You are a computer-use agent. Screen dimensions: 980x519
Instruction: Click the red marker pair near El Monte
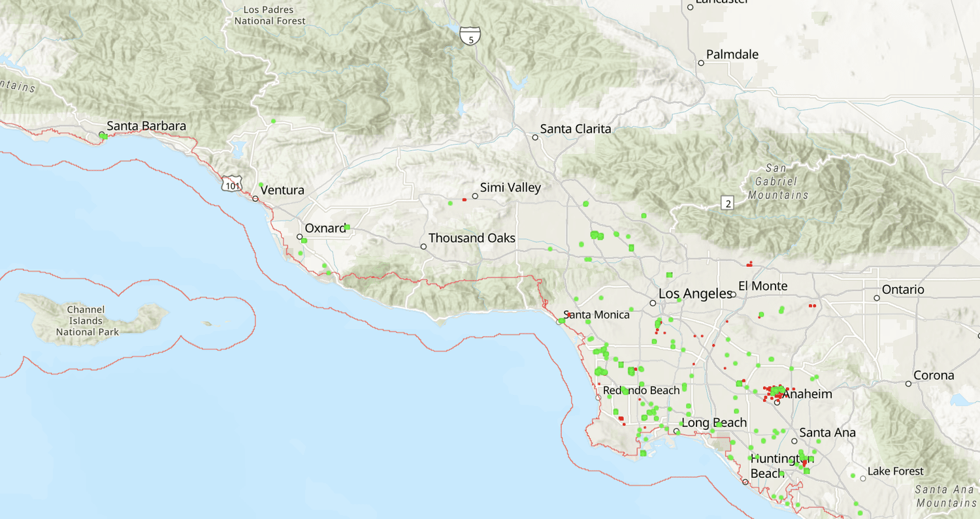(749, 264)
